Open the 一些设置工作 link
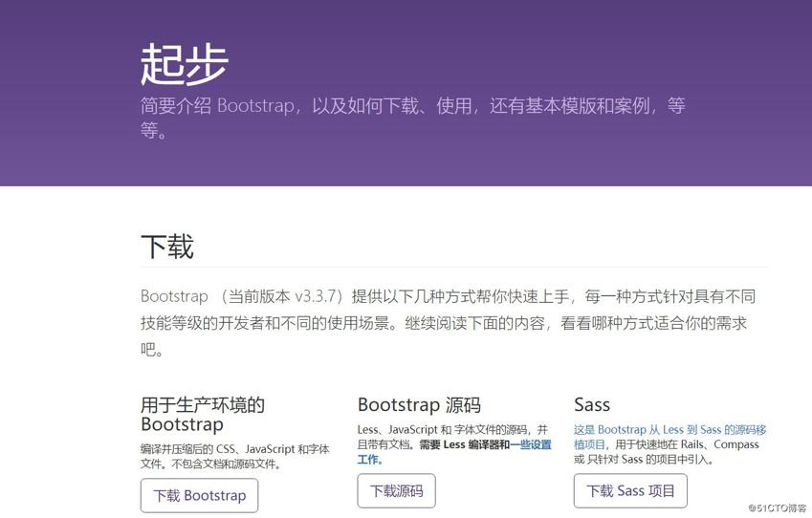Image resolution: width=812 pixels, height=518 pixels. click(x=530, y=444)
